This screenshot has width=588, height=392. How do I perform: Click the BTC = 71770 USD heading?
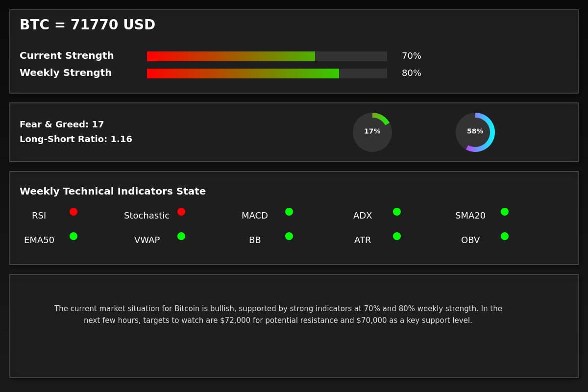(x=87, y=25)
